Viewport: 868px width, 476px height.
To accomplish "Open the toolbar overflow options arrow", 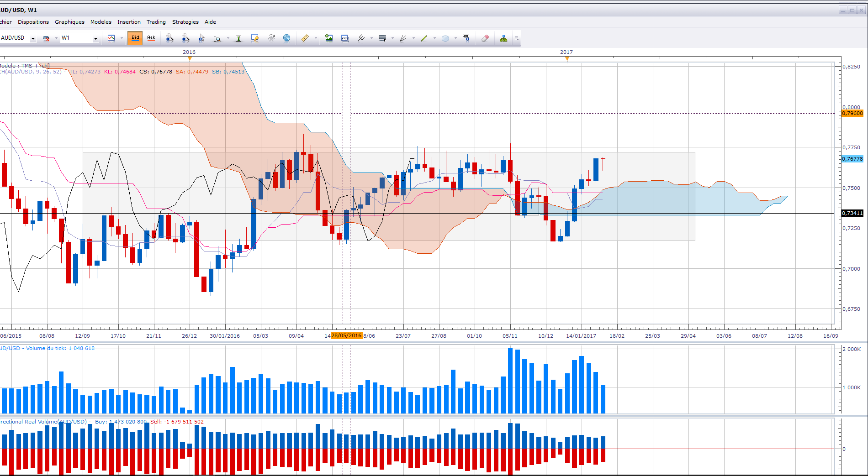I will pos(517,38).
